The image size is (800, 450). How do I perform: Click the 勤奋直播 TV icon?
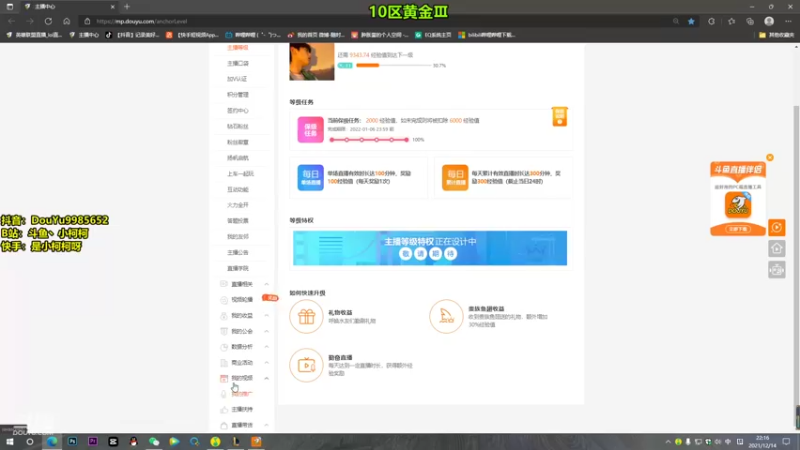306,365
